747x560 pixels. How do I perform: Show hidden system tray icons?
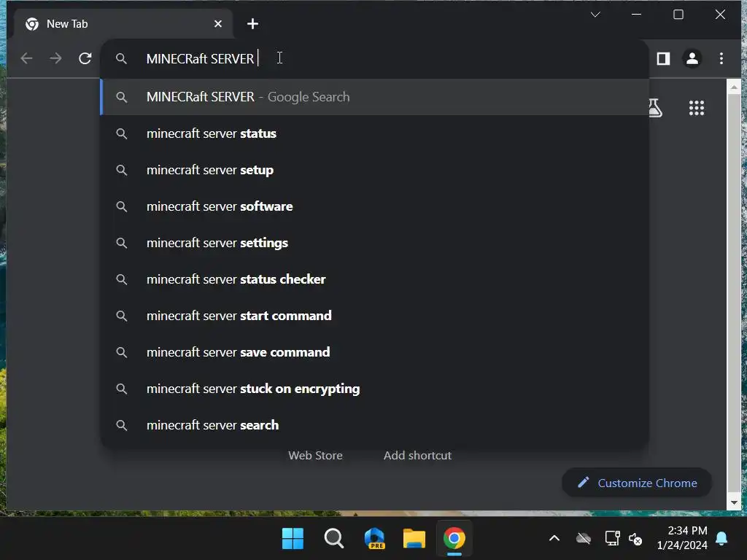pyautogui.click(x=554, y=539)
